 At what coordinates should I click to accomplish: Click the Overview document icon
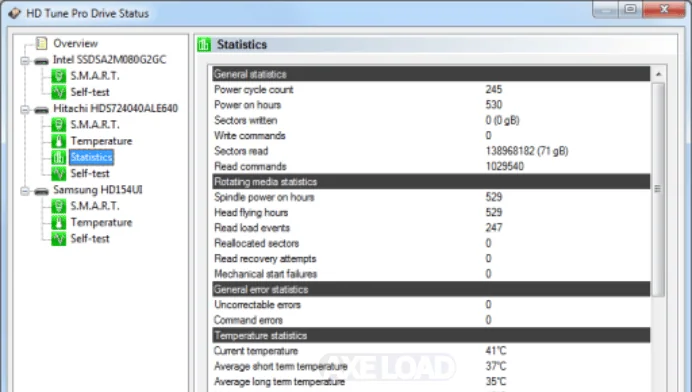pyautogui.click(x=41, y=43)
